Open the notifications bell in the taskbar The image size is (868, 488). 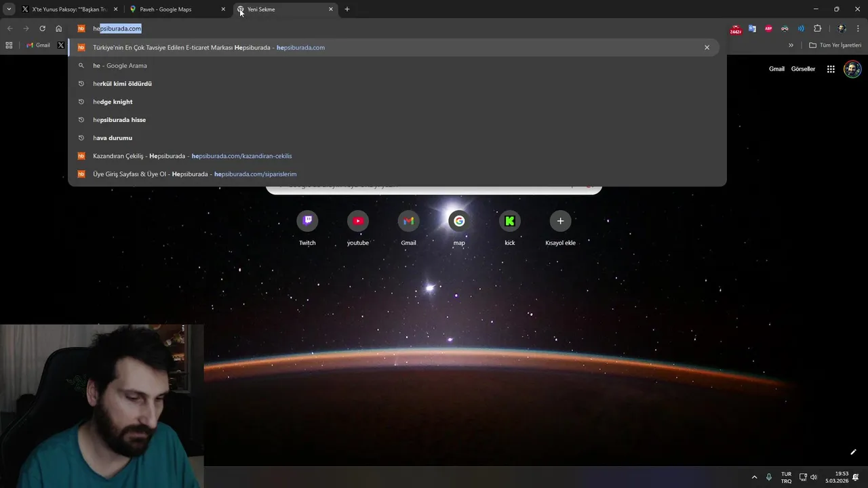856,477
